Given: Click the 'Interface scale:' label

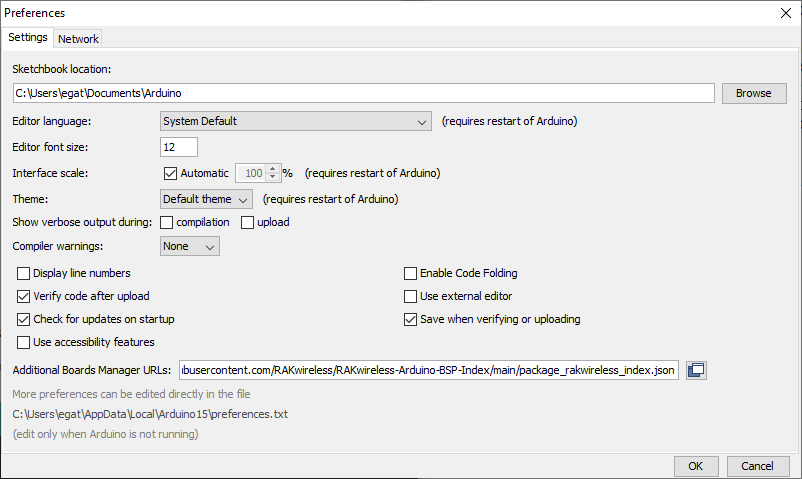Looking at the screenshot, I should (50, 173).
